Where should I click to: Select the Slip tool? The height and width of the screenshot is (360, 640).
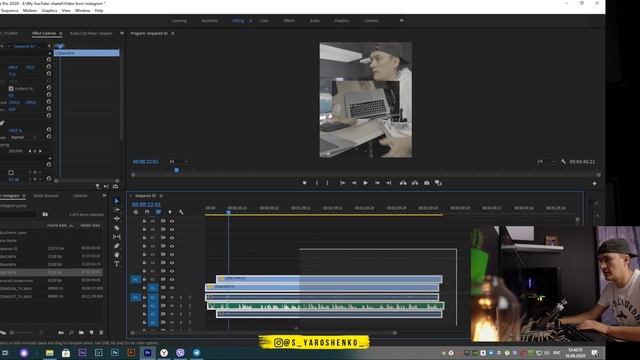pos(116,237)
